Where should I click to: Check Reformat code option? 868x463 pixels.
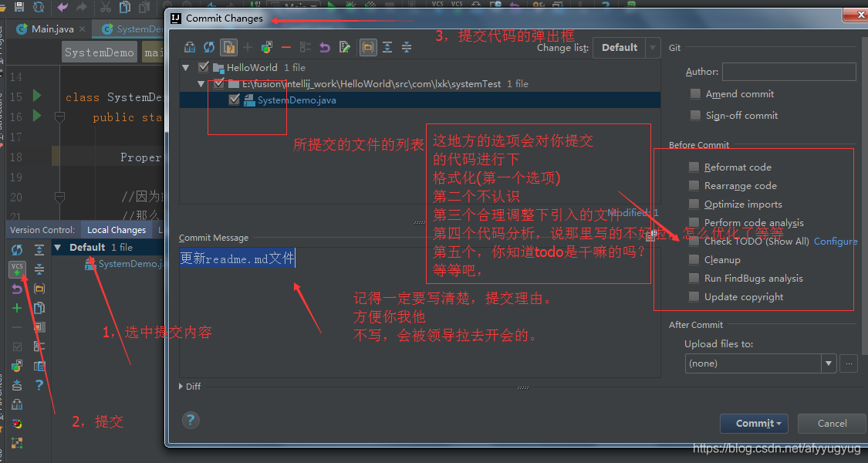pos(694,167)
